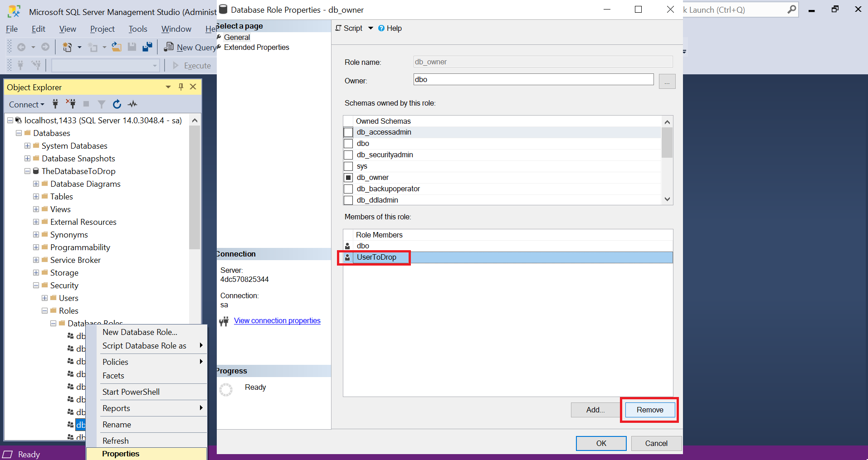868x460 pixels.
Task: Disconnect from the current server
Action: [x=70, y=104]
